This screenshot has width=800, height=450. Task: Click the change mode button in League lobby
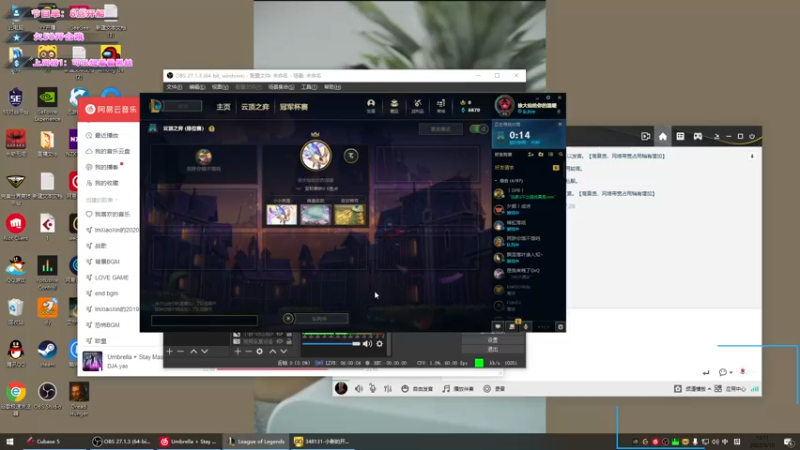pos(441,129)
